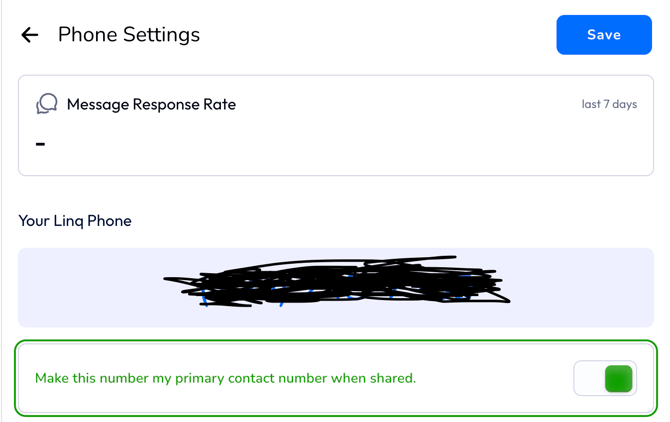Image resolution: width=670 pixels, height=422 pixels.
Task: Click empty left area of lavender phone box
Action: tap(90, 287)
